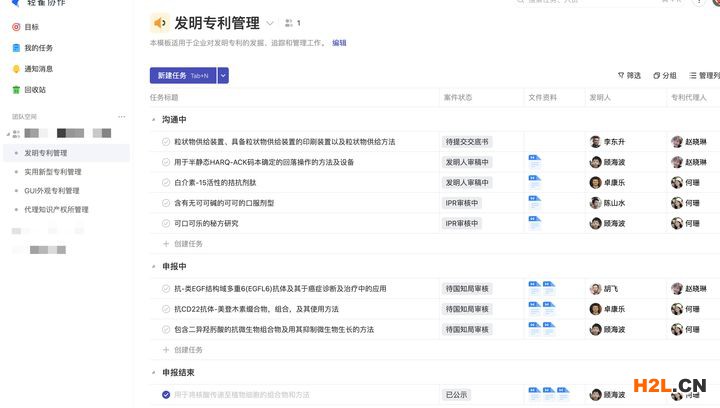Mark 包含二异羟肟酸 task complete

point(166,330)
